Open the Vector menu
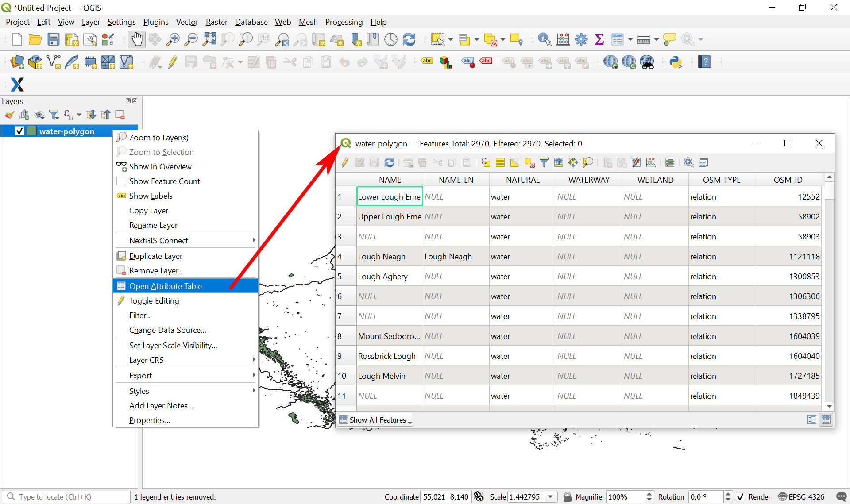 tap(187, 22)
